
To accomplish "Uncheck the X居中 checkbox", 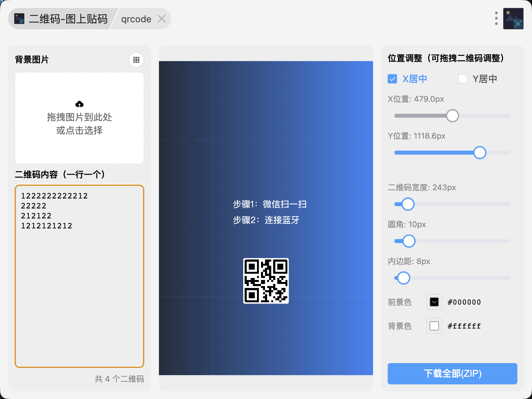I will point(392,79).
